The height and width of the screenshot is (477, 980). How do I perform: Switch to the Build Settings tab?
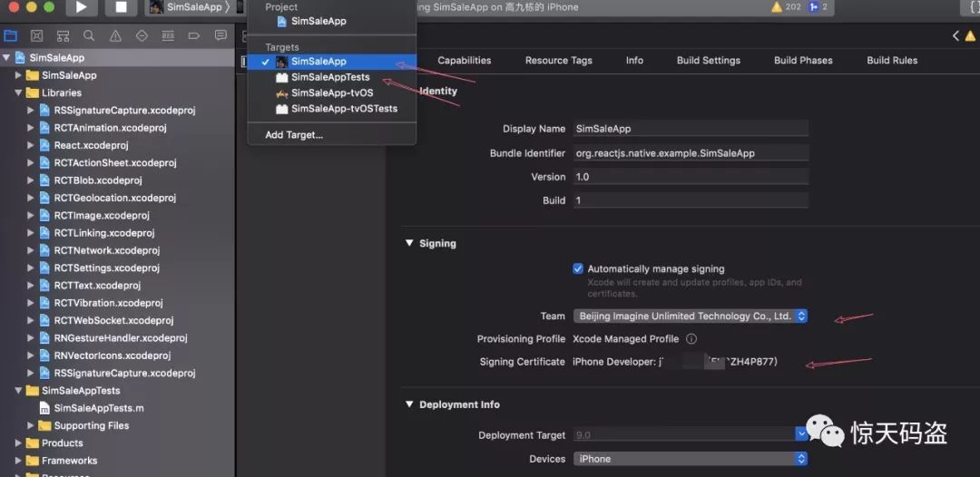[709, 61]
